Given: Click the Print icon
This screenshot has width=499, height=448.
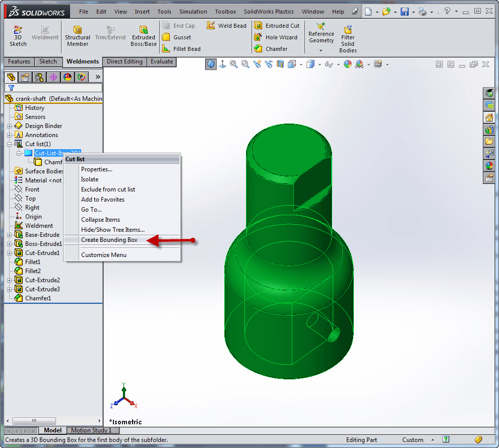Looking at the screenshot, I should pos(422,12).
